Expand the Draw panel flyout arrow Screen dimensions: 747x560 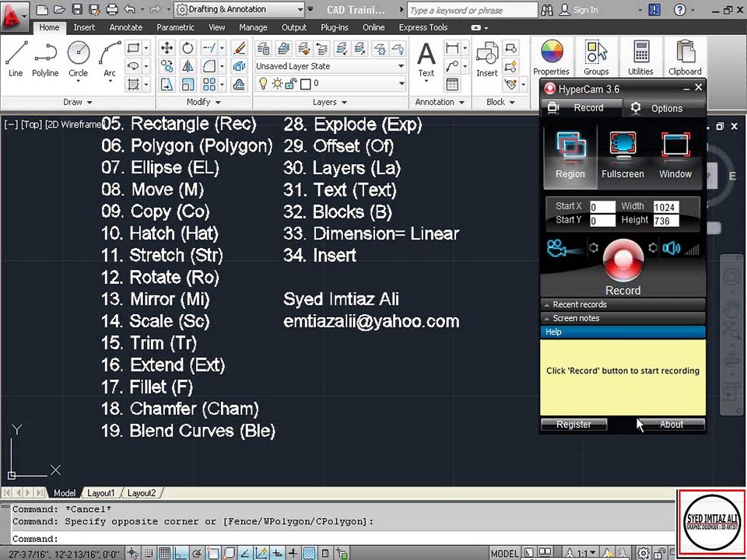[89, 102]
